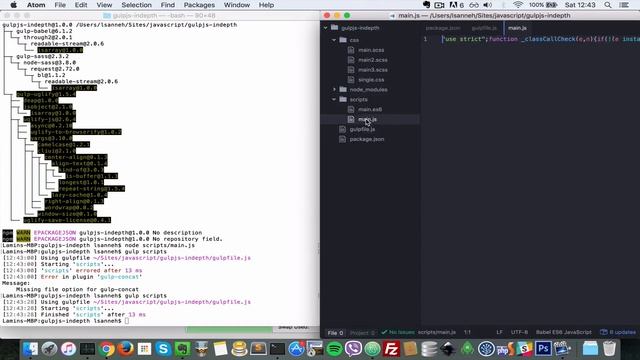Open the Atom application menu

[x=36, y=5]
